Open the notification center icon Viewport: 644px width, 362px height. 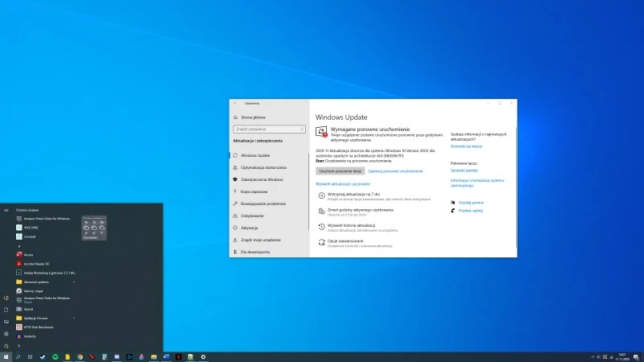tap(636, 357)
